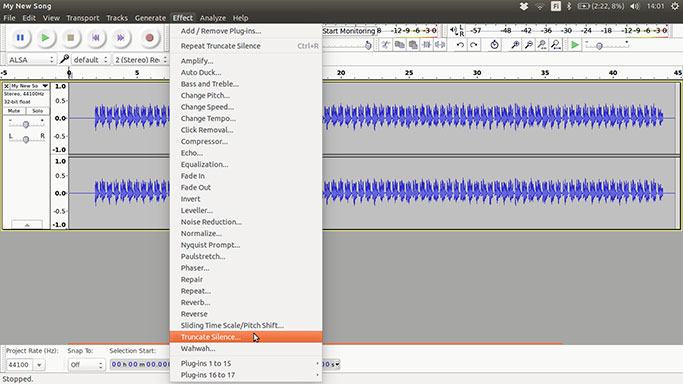Adjust the track gain slider
The width and height of the screenshot is (683, 384).
[26, 125]
